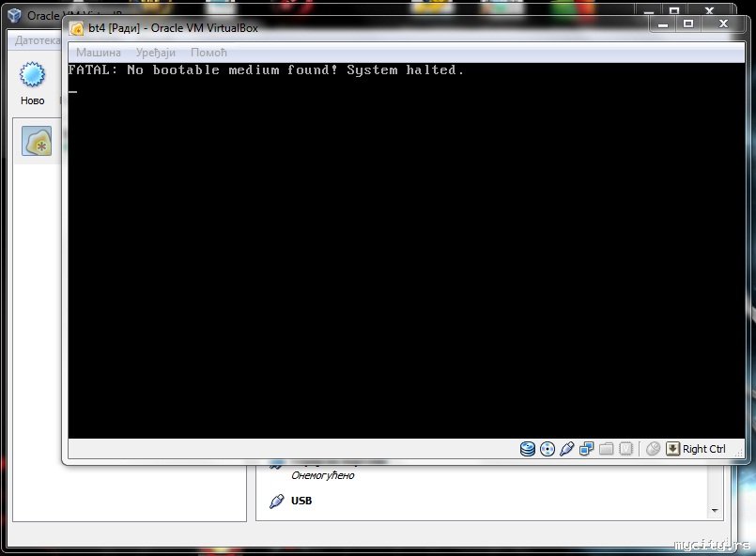Click the virtualization V chip icon
Screen dimensions: 756x556
pyautogui.click(x=625, y=449)
